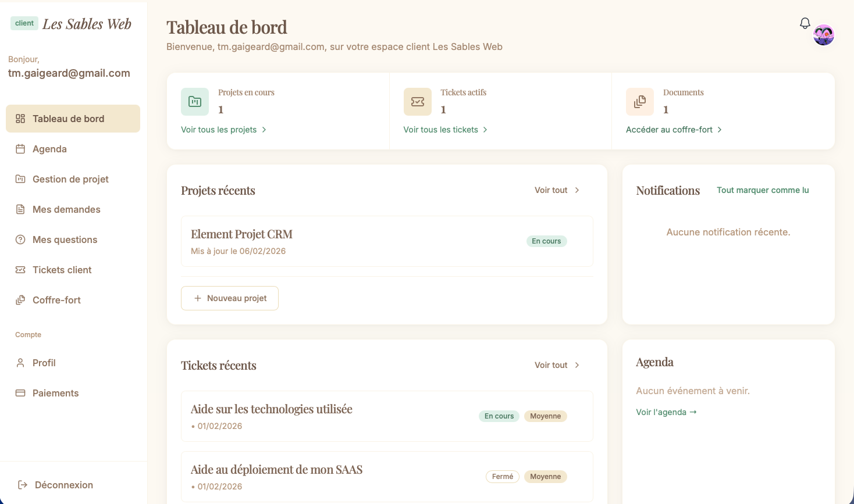Open Gestion de projet in sidebar

(70, 179)
